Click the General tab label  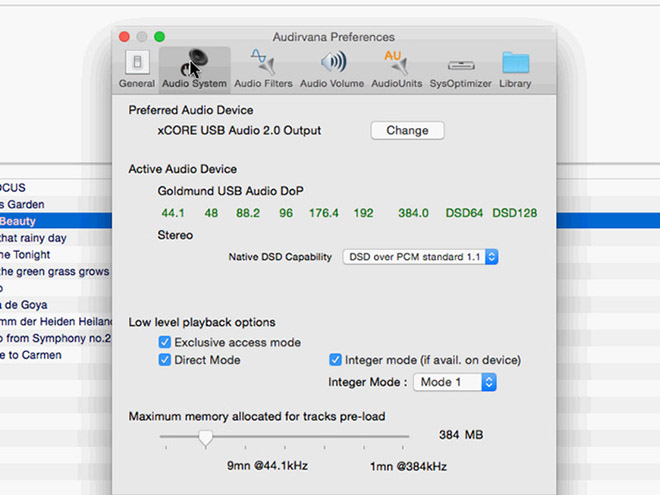137,83
